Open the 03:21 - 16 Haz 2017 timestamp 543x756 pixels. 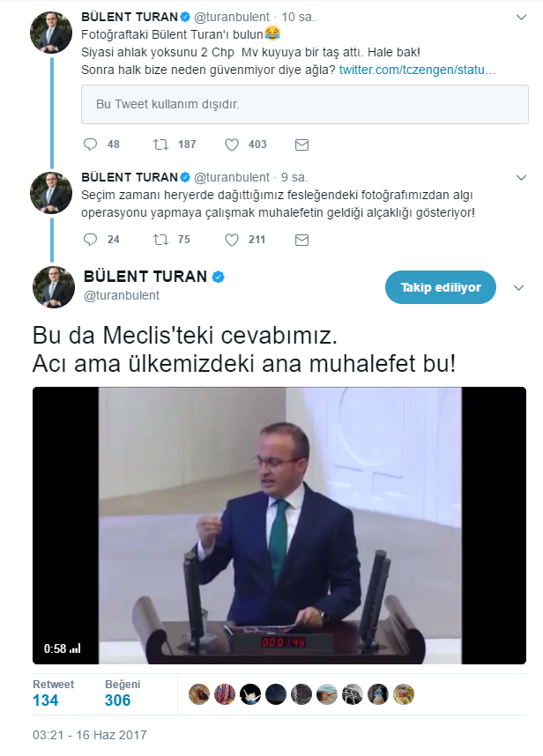click(90, 735)
